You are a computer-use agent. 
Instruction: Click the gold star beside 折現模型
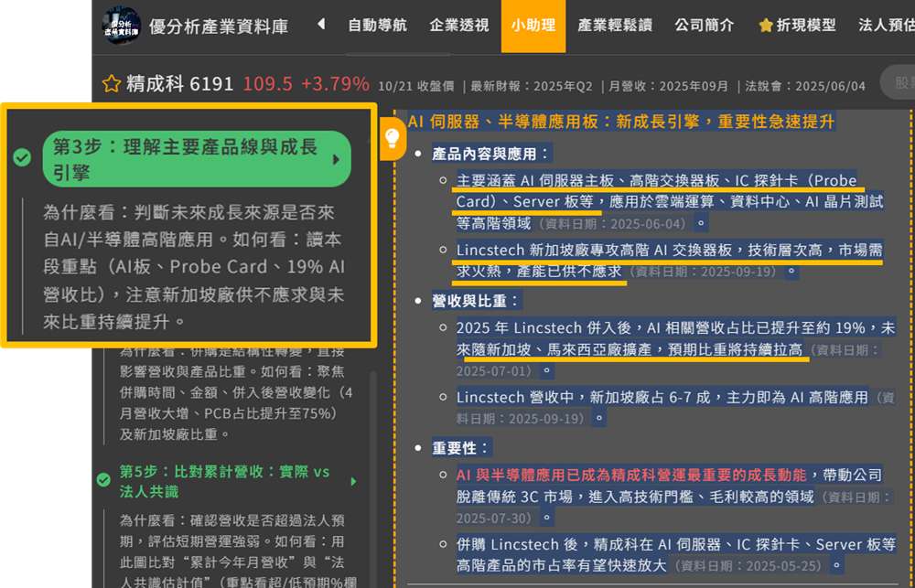pos(766,26)
